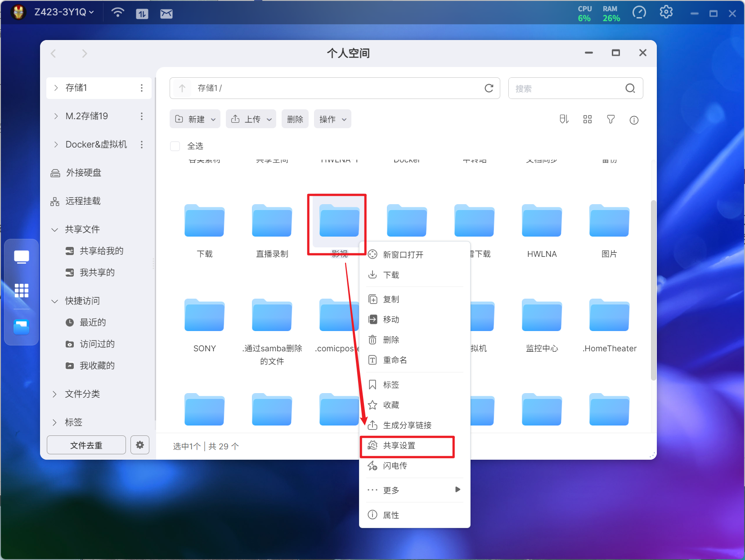The height and width of the screenshot is (560, 745).
Task: Choose 属性 from context menu
Action: [415, 515]
